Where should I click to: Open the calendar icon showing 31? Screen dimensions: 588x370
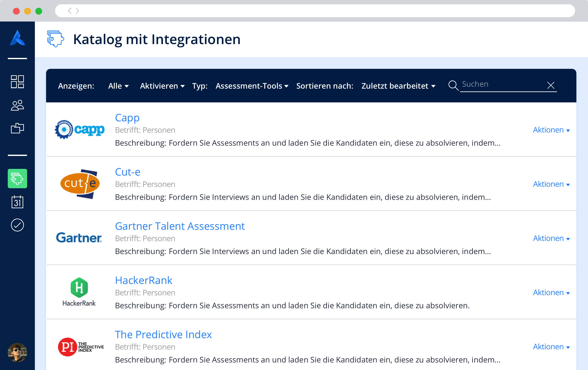(17, 202)
